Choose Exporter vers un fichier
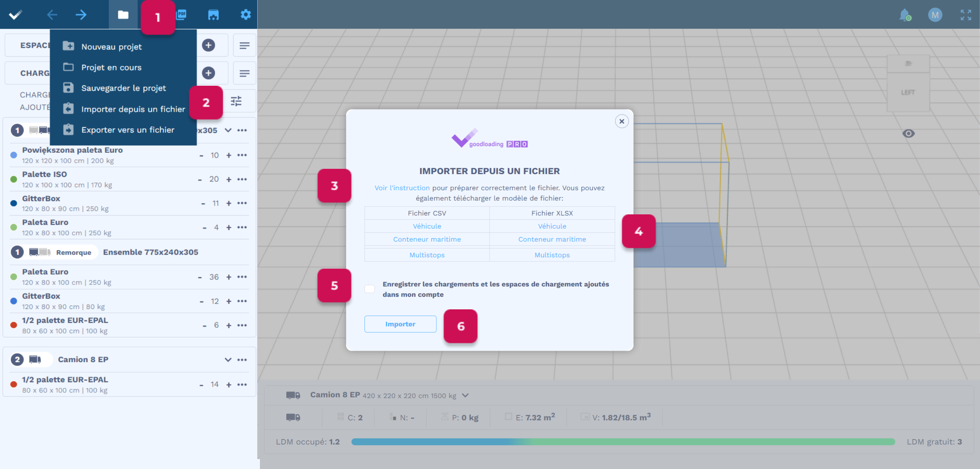Image resolution: width=980 pixels, height=469 pixels. point(127,130)
